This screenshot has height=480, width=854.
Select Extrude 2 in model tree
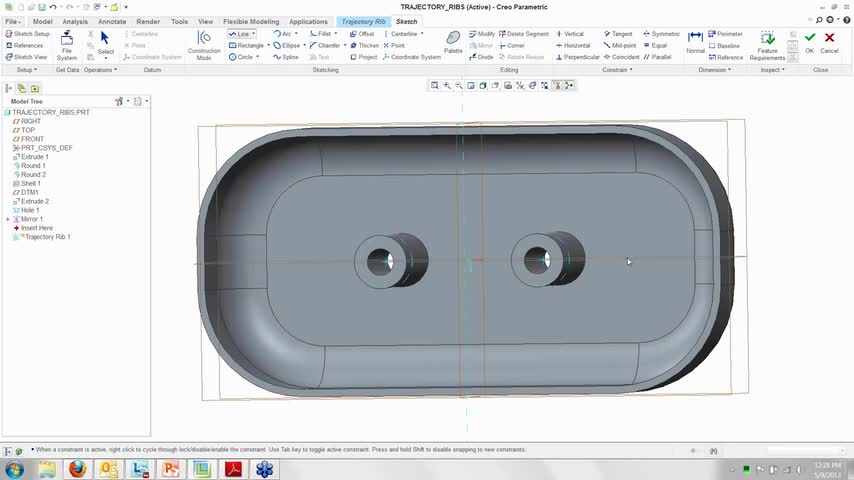pos(35,201)
